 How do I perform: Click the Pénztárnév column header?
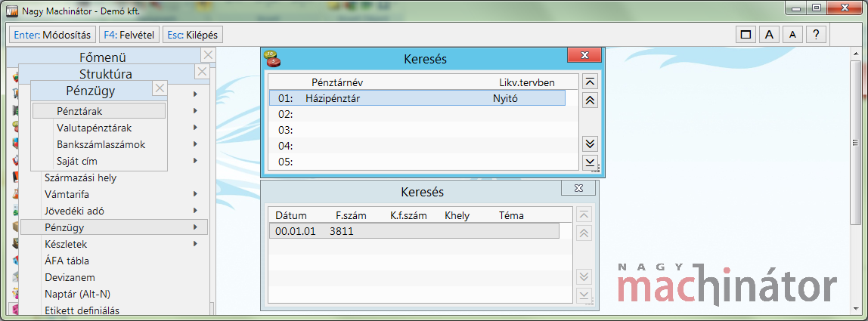tap(337, 82)
